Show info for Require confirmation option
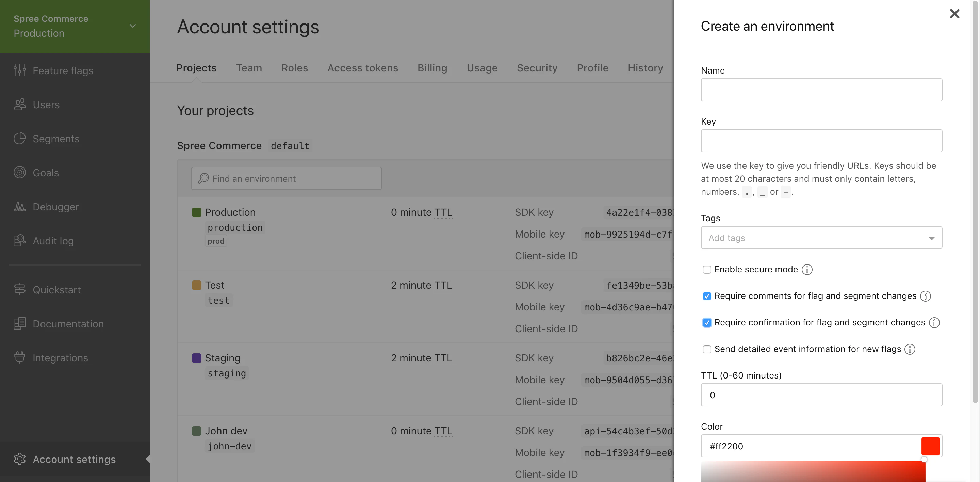The height and width of the screenshot is (482, 980). (934, 323)
